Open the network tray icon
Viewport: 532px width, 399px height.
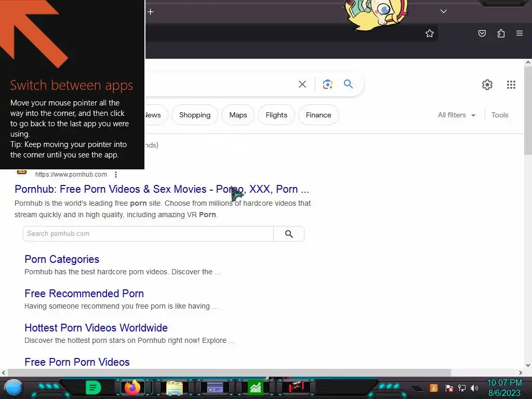click(x=462, y=388)
